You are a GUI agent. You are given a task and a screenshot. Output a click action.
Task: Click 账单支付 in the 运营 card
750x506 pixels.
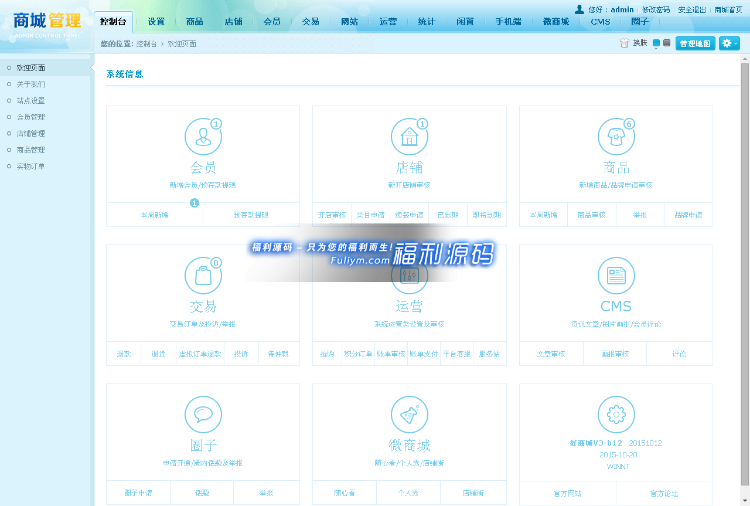(x=424, y=354)
